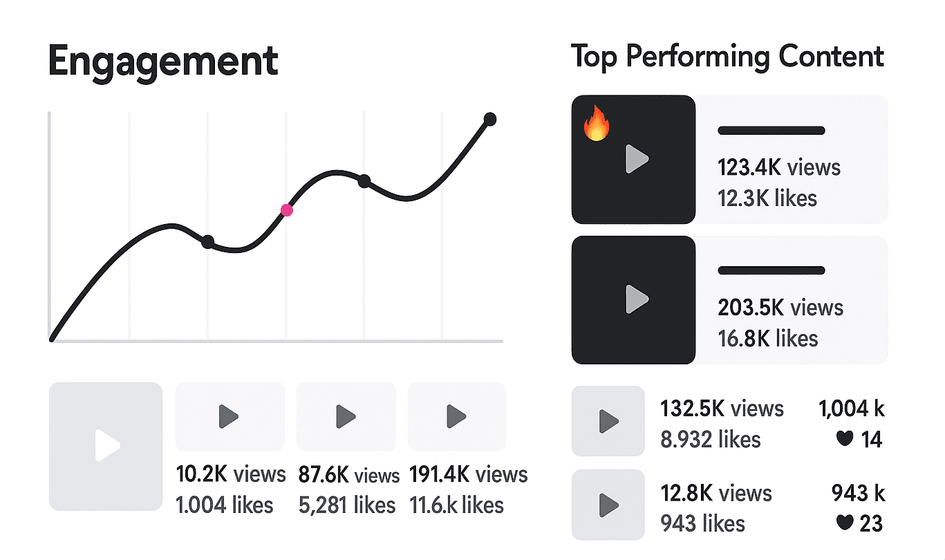Click the heart icon beside 23
Screen dimensions: 945x560
pyautogui.click(x=844, y=523)
